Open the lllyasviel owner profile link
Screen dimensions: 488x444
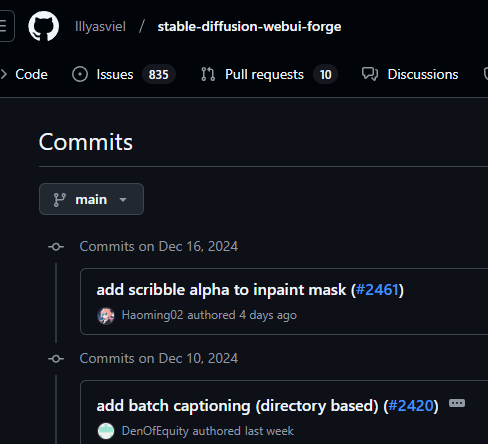pyautogui.click(x=100, y=26)
